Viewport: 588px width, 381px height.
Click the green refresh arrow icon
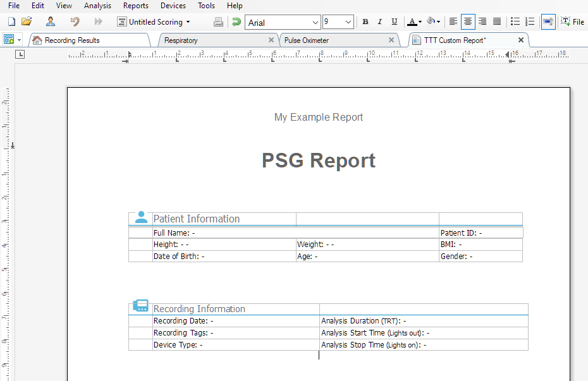[236, 22]
